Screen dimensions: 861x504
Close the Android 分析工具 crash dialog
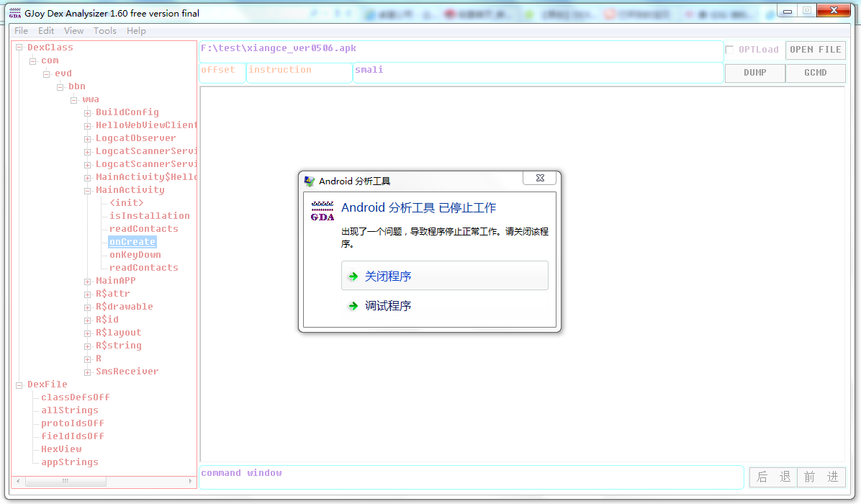pyautogui.click(x=540, y=178)
